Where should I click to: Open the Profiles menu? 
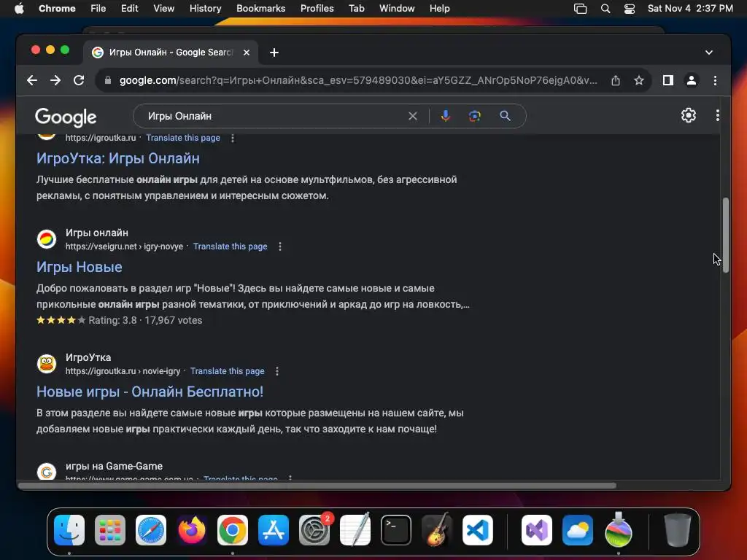coord(317,9)
